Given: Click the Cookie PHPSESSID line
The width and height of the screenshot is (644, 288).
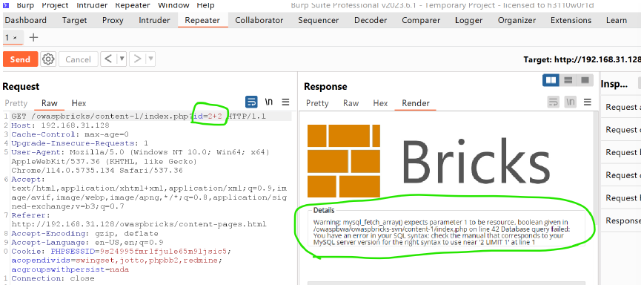Looking at the screenshot, I should [x=121, y=252].
